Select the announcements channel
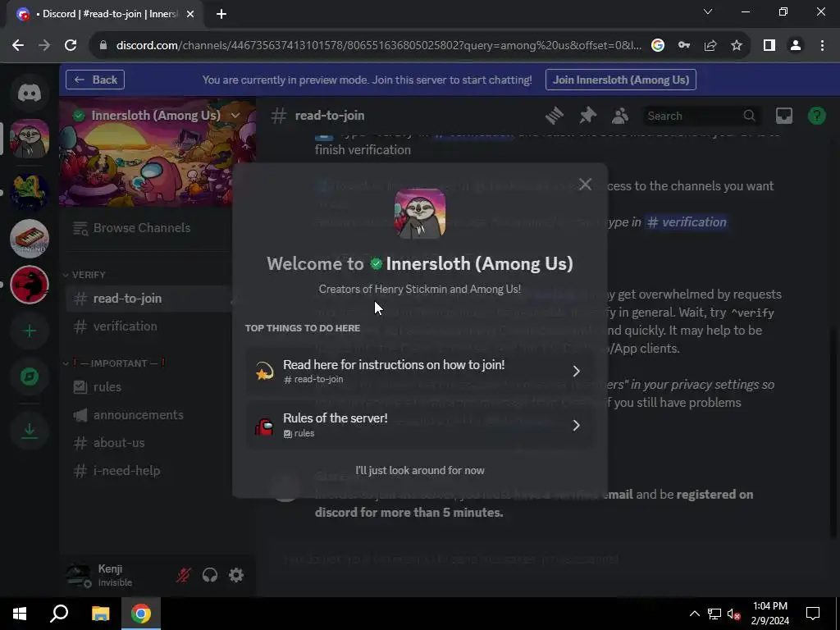This screenshot has width=840, height=630. pyautogui.click(x=149, y=414)
